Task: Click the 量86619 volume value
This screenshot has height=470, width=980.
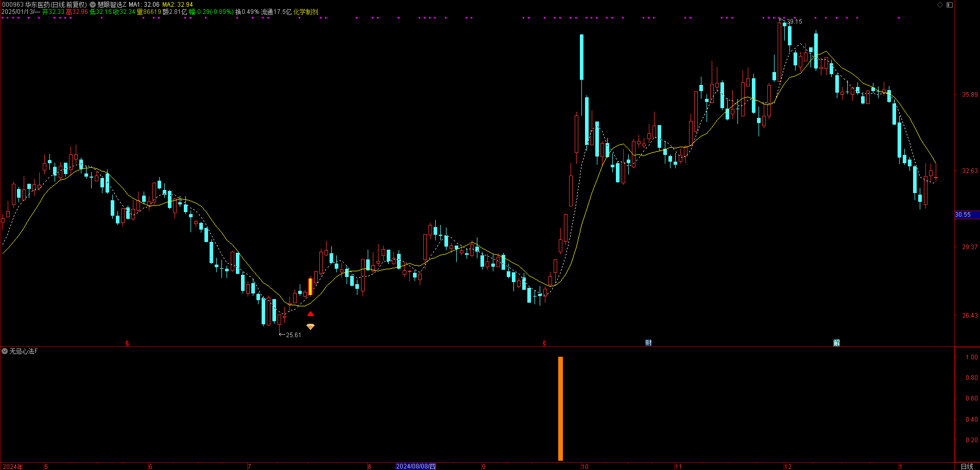Action: (x=149, y=12)
